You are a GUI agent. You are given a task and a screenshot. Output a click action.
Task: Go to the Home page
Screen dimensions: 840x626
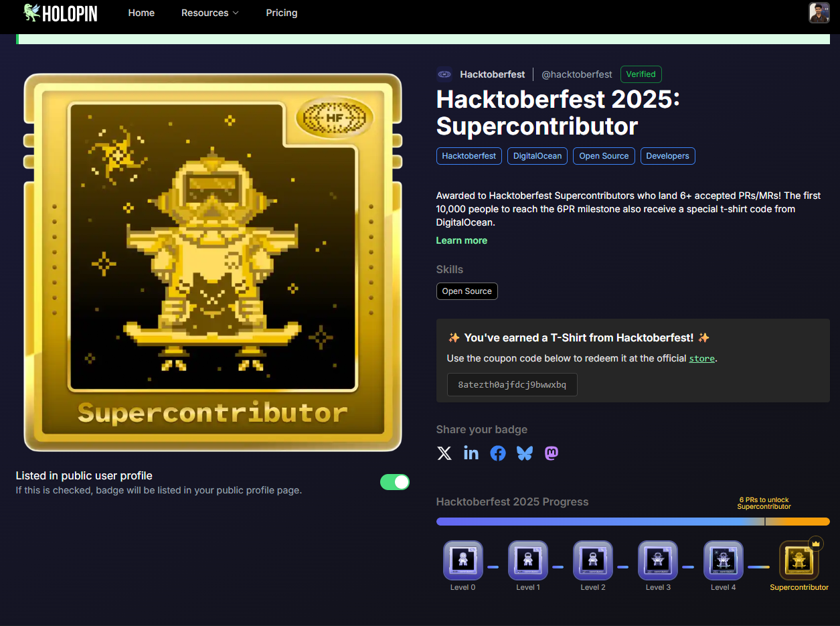[141, 13]
